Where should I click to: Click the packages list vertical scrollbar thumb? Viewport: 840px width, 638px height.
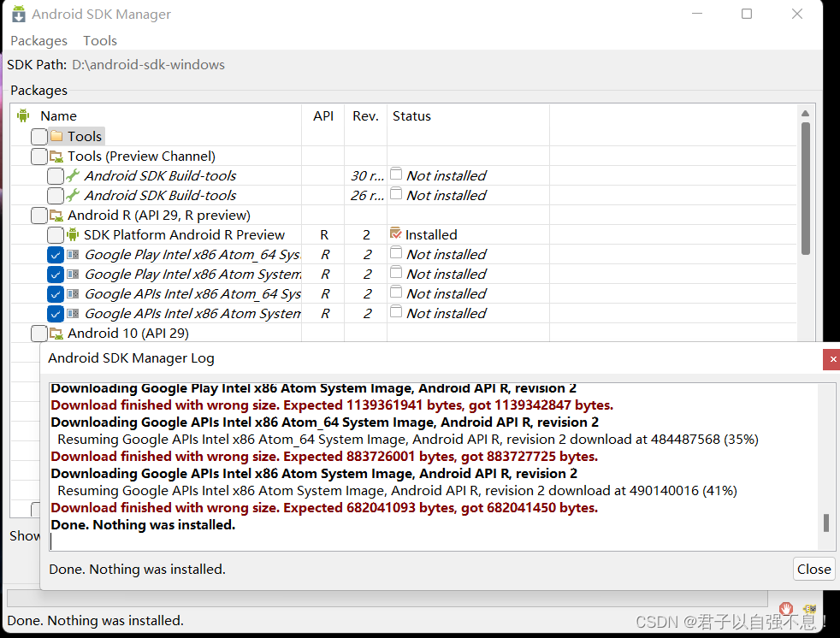[805, 188]
